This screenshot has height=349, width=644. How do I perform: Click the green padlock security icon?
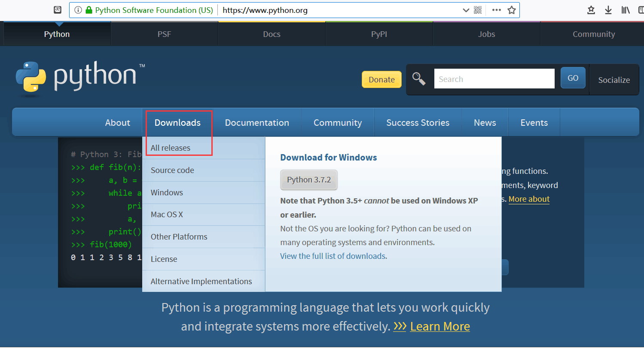click(89, 10)
